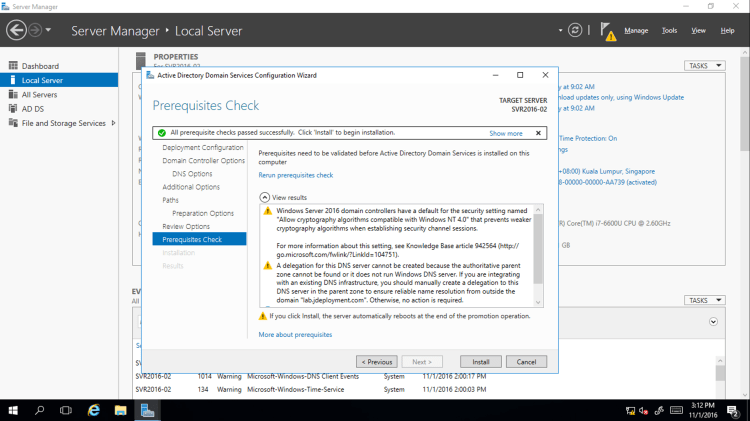
Task: Select Dashboard in the left sidebar
Action: coord(40,66)
